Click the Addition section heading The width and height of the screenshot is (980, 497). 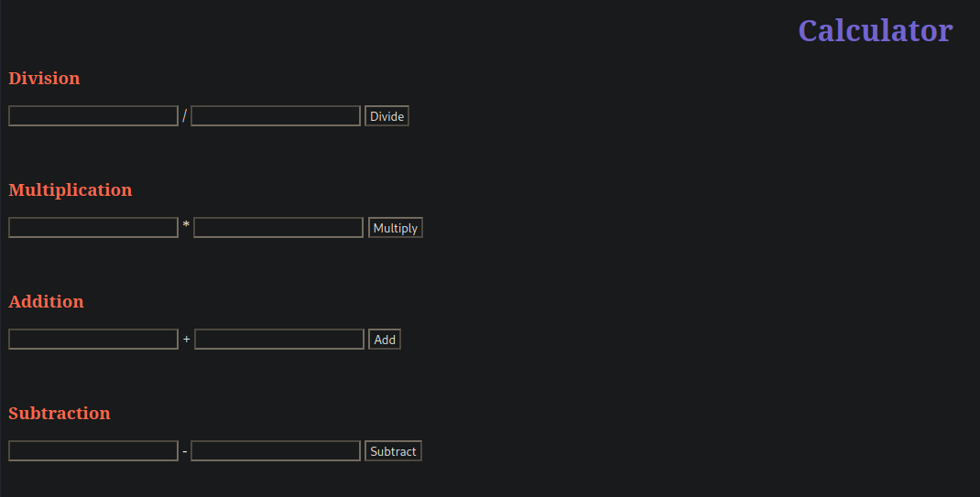pyautogui.click(x=46, y=302)
